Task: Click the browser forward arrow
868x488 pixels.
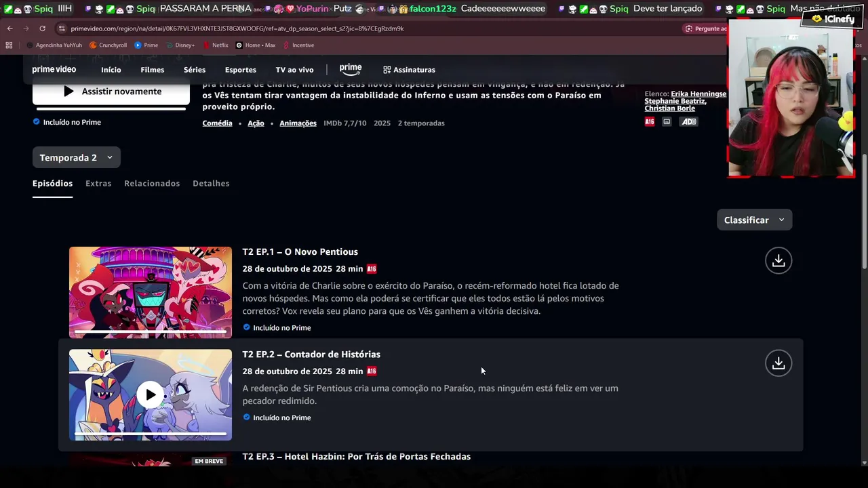Action: pos(26,28)
